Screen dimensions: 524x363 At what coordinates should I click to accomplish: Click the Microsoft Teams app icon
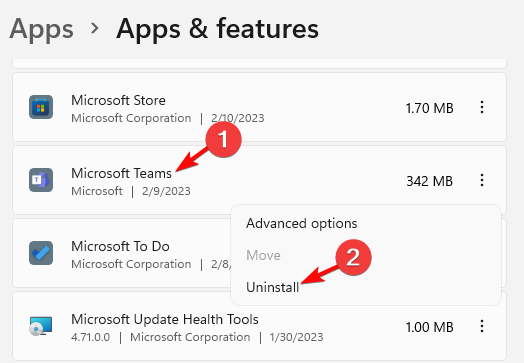[x=41, y=180]
